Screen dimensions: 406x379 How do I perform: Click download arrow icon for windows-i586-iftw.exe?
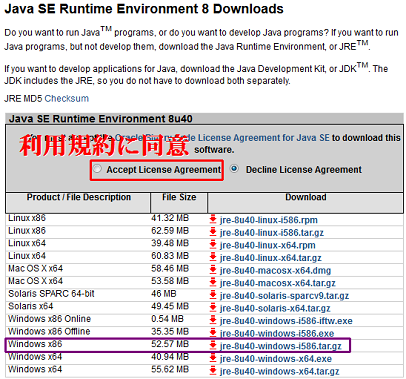pyautogui.click(x=213, y=320)
